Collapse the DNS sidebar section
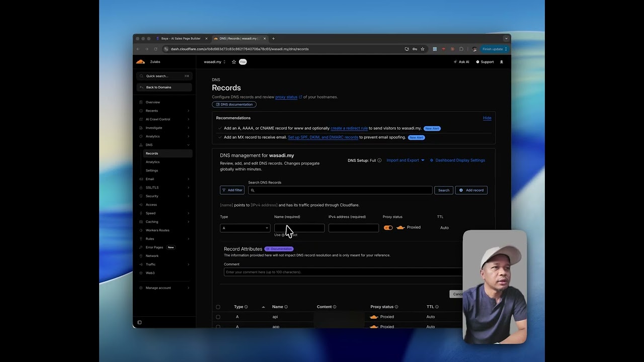The width and height of the screenshot is (644, 362). pyautogui.click(x=189, y=145)
